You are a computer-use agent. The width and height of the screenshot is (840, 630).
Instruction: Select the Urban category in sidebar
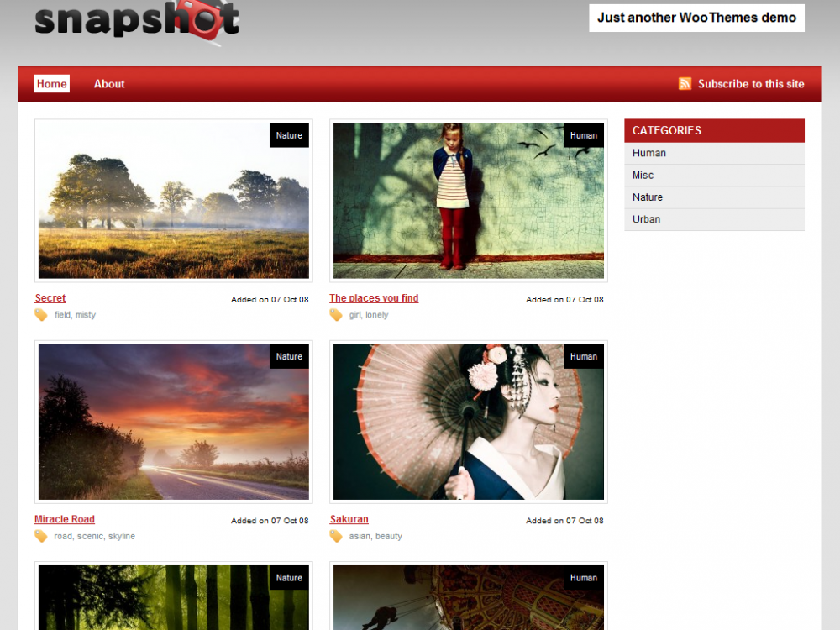point(714,219)
